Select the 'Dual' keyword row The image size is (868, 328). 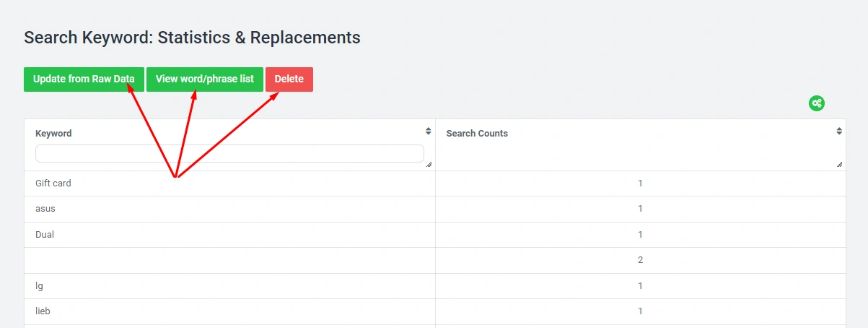coord(45,235)
